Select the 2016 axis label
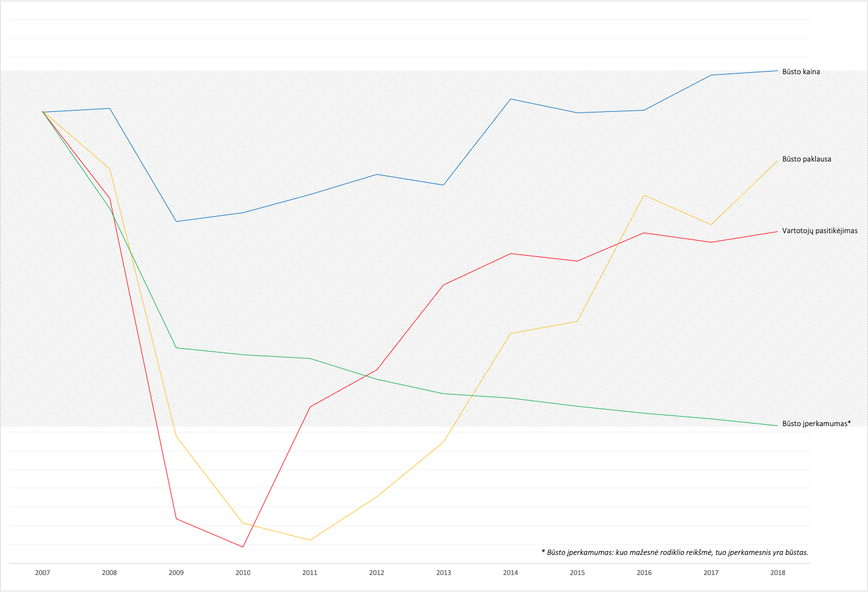 coord(644,573)
